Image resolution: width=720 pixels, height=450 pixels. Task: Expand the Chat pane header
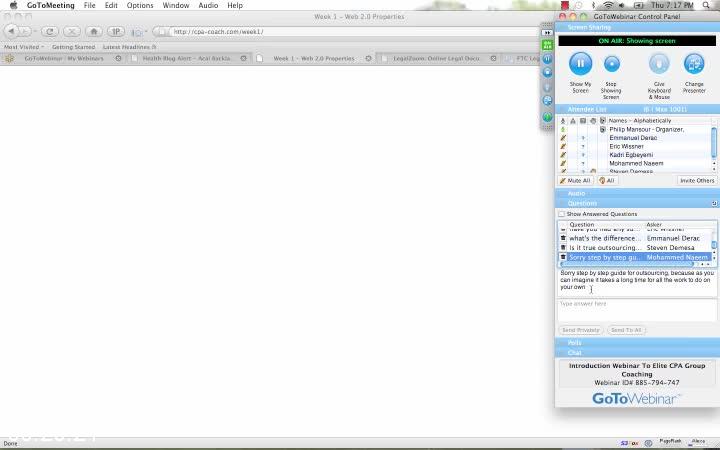click(637, 353)
